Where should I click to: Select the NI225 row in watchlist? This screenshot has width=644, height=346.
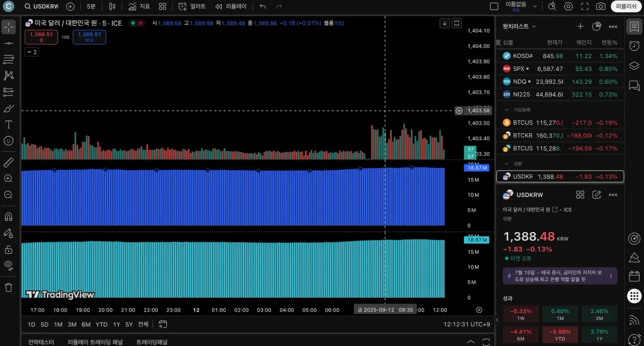(560, 95)
